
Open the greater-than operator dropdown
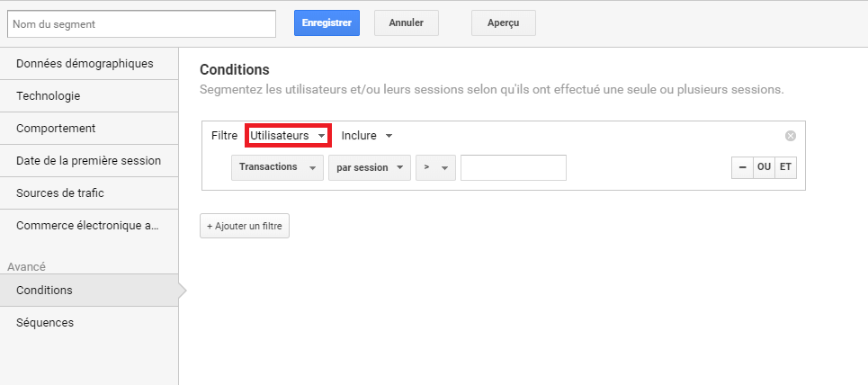click(435, 167)
